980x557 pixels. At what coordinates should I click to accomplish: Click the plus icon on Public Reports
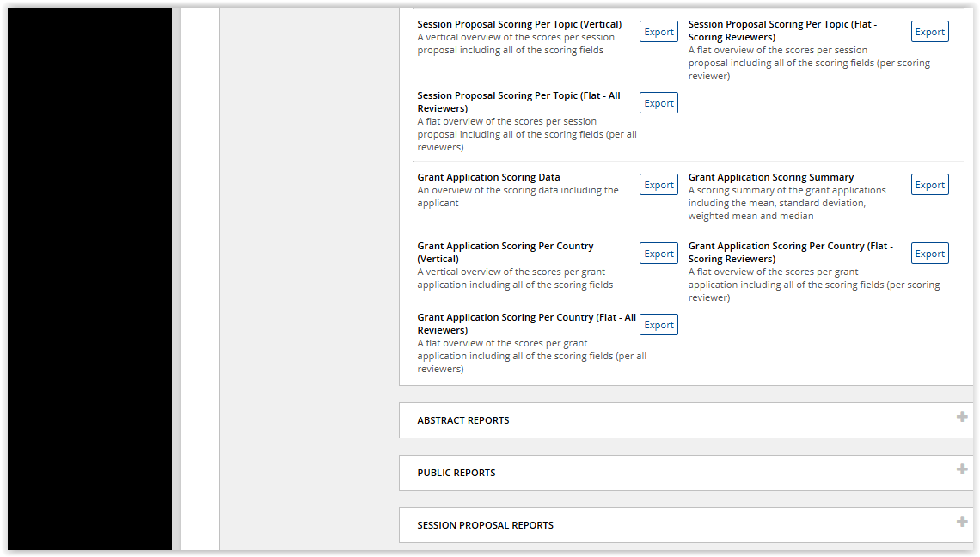tap(961, 468)
